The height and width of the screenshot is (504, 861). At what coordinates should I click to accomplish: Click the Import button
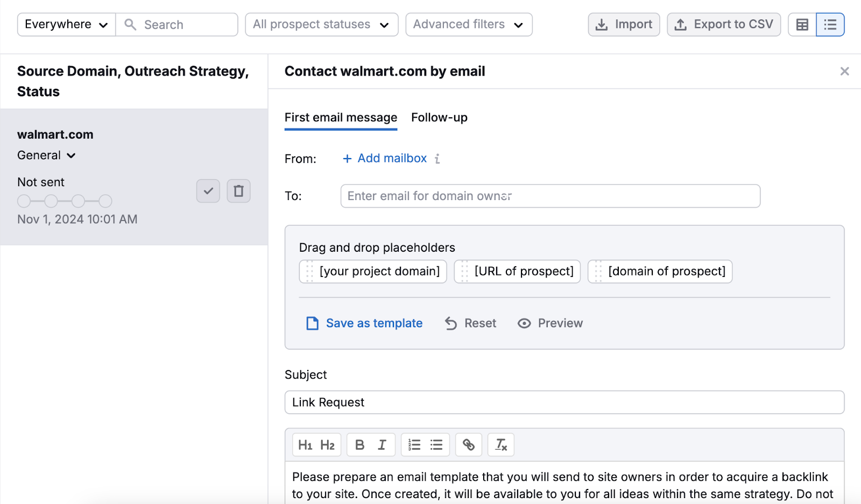coord(624,25)
